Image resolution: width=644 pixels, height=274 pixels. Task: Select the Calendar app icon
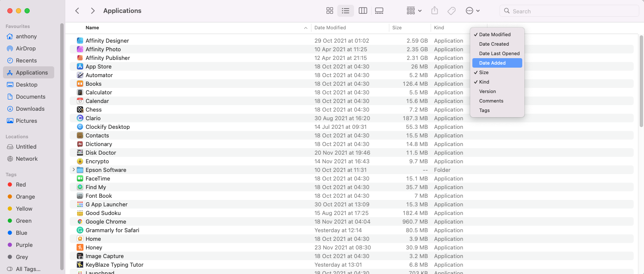(80, 101)
